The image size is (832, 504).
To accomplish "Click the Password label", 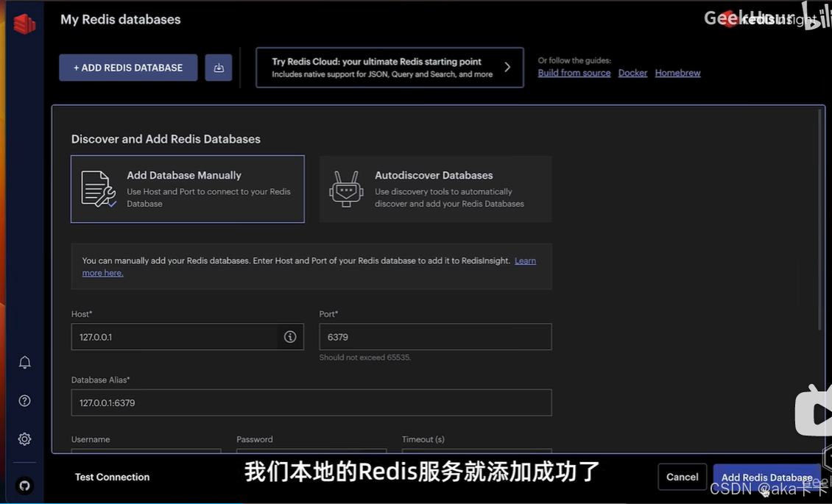I will pyautogui.click(x=255, y=439).
